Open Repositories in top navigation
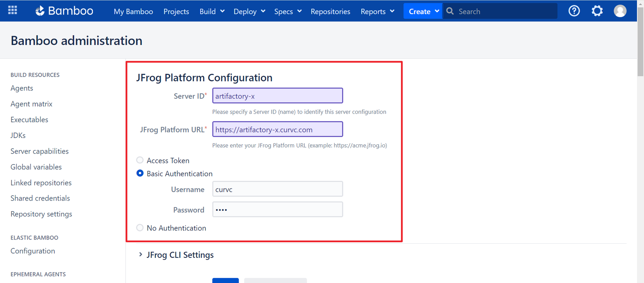This screenshot has width=644, height=283. pyautogui.click(x=330, y=11)
